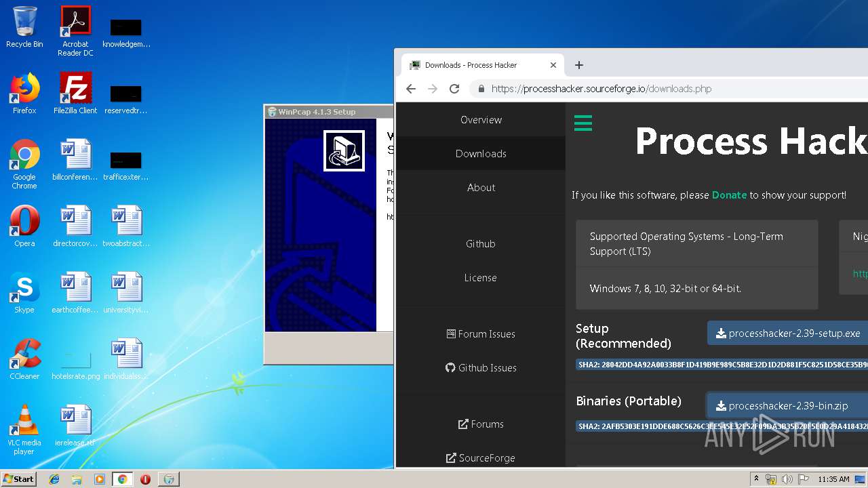Open the Skype desktop shortcut
Screen dimensions: 868x488
[x=24, y=293]
